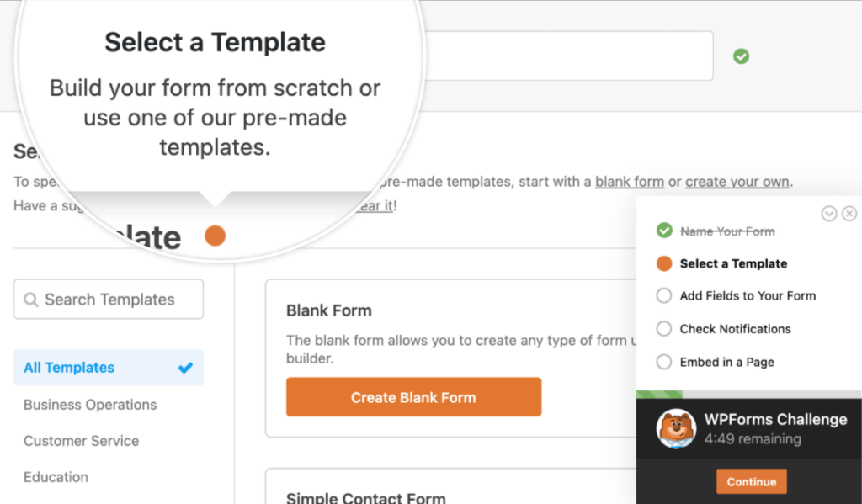862x504 pixels.
Task: Select the Check Notifications step circle
Action: (663, 329)
